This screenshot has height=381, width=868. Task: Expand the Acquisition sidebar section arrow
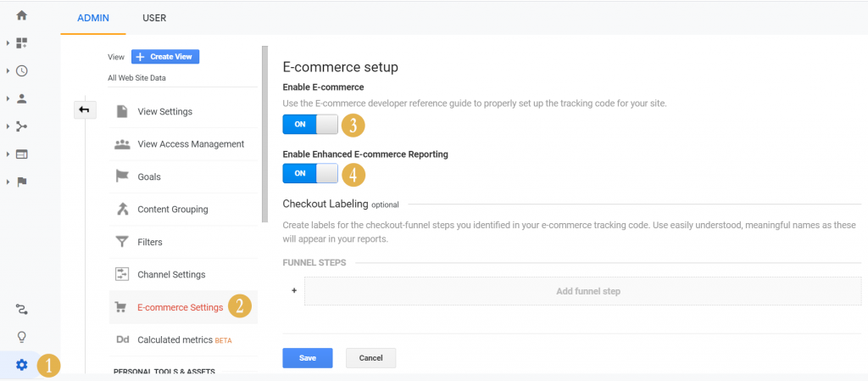tap(8, 126)
